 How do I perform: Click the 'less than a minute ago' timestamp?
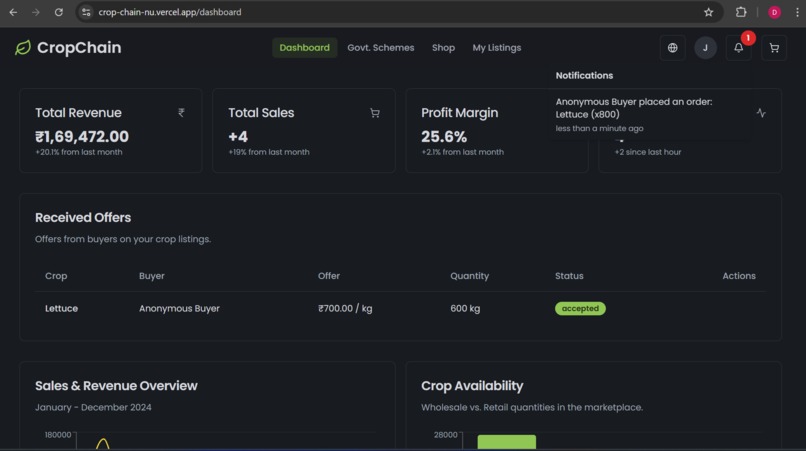point(599,129)
